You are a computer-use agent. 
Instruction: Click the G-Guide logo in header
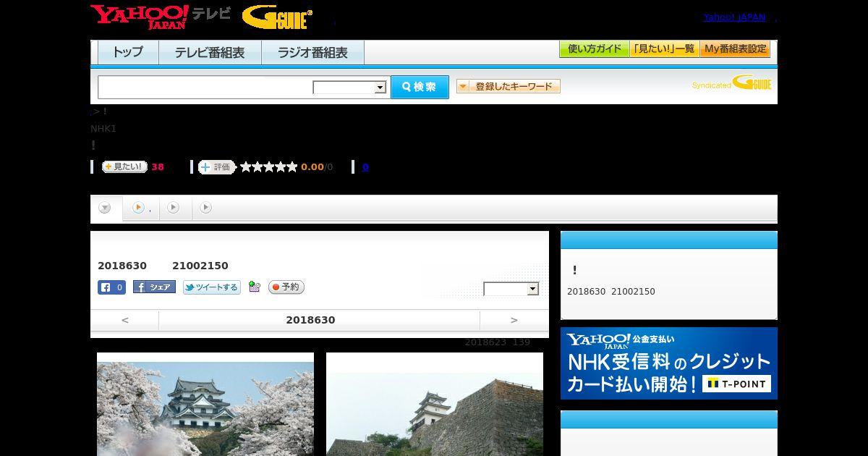277,17
